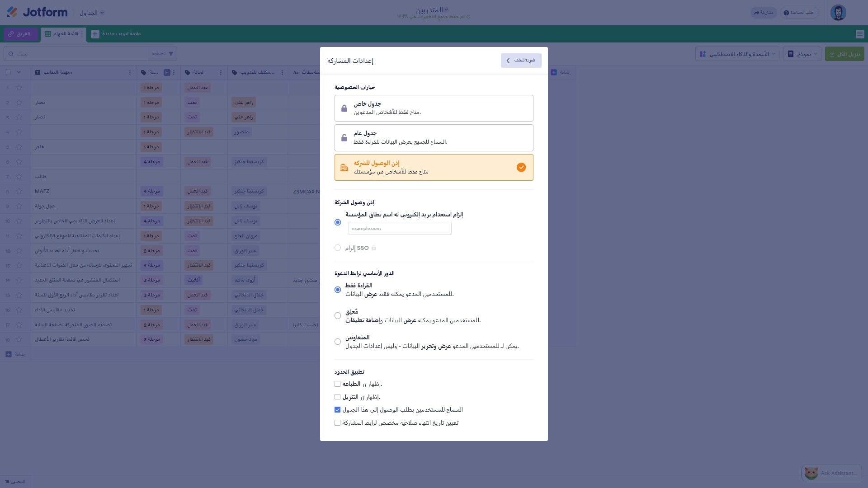
Task: Click the مراد حسون tag in row 18
Action: pyautogui.click(x=245, y=339)
